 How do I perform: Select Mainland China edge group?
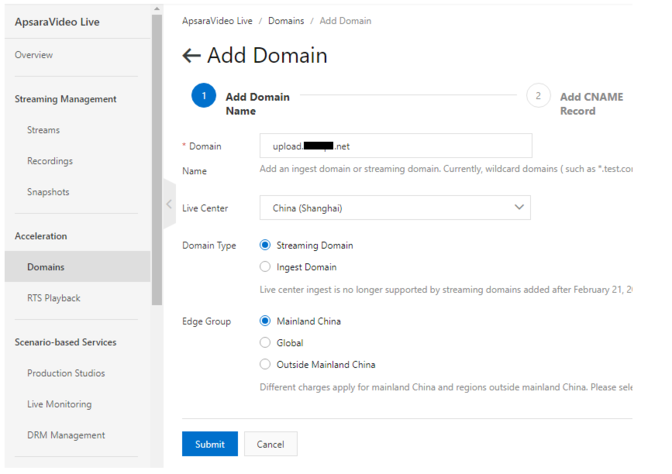click(x=265, y=321)
